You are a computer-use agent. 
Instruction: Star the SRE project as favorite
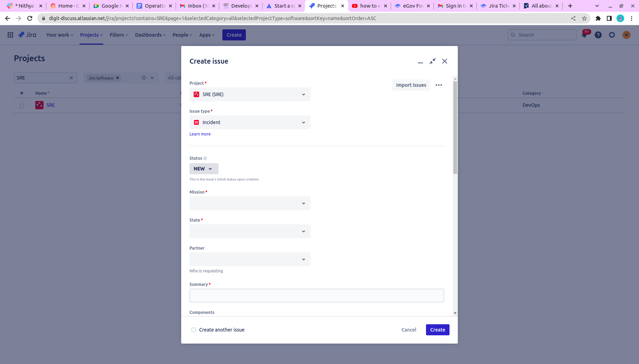click(x=22, y=105)
